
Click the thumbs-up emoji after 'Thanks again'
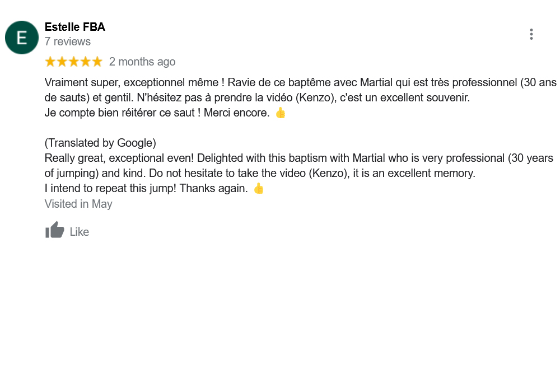[x=259, y=189]
